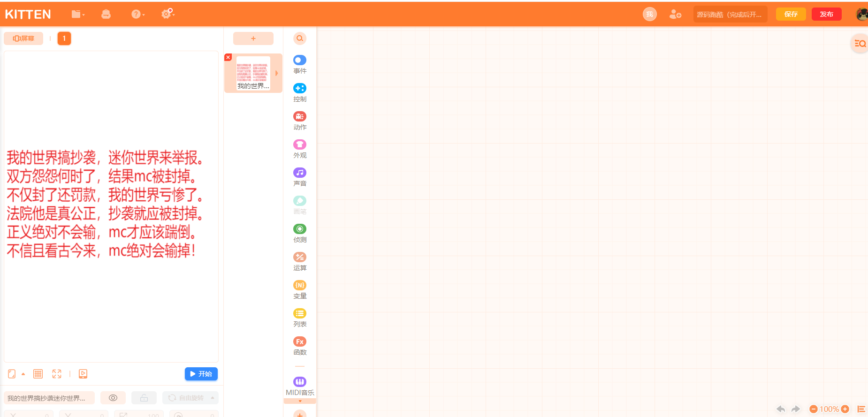The image size is (868, 417).
Task: Open the 外观 (Looks) block category
Action: pos(300,149)
